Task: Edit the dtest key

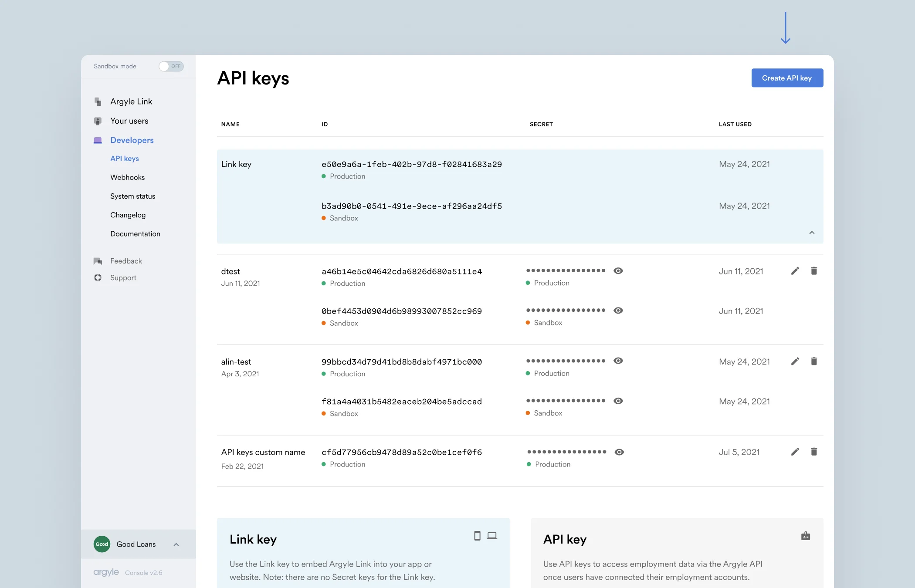Action: [795, 271]
